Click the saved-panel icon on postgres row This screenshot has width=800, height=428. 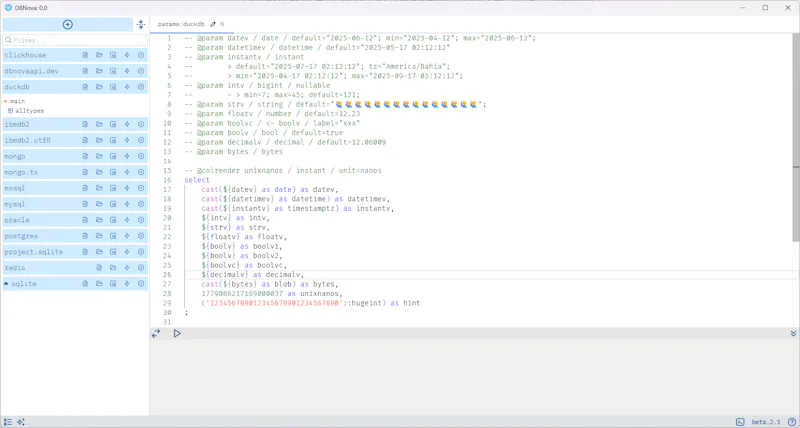(113, 236)
